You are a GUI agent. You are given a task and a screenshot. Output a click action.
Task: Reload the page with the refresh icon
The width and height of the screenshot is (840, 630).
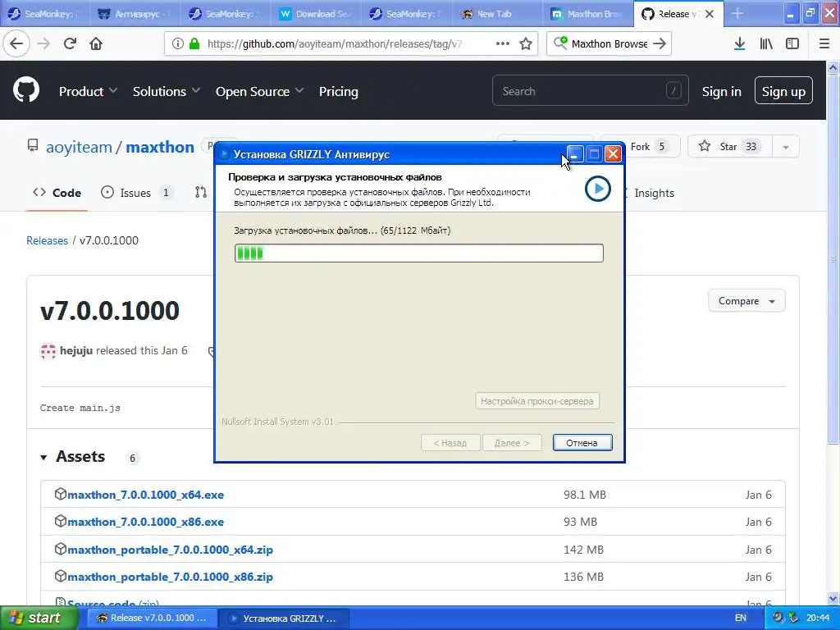(70, 43)
